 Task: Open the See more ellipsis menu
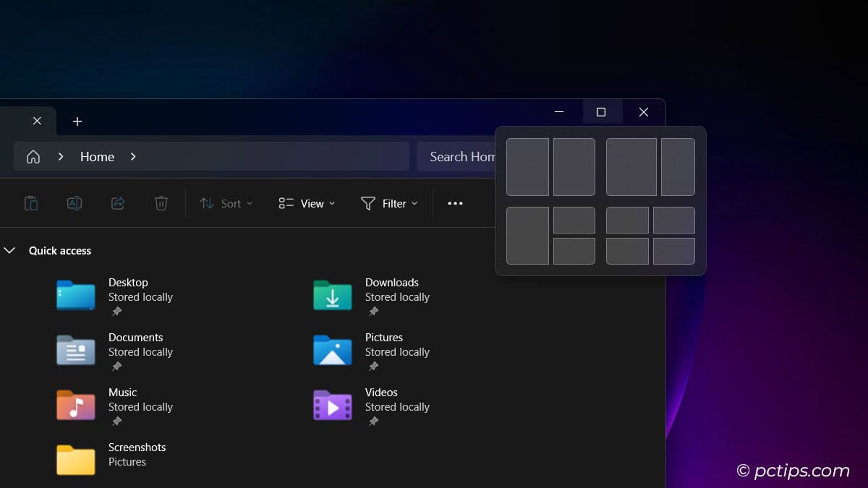point(455,203)
